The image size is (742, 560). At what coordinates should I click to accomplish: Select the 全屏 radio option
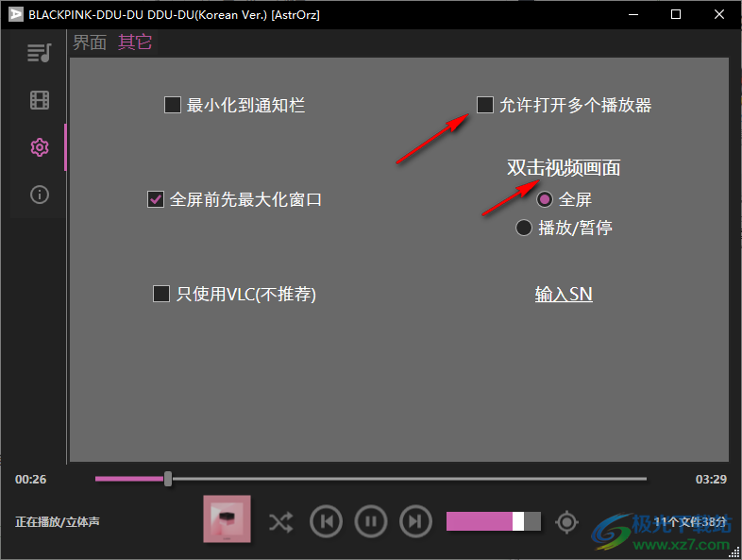pos(545,199)
